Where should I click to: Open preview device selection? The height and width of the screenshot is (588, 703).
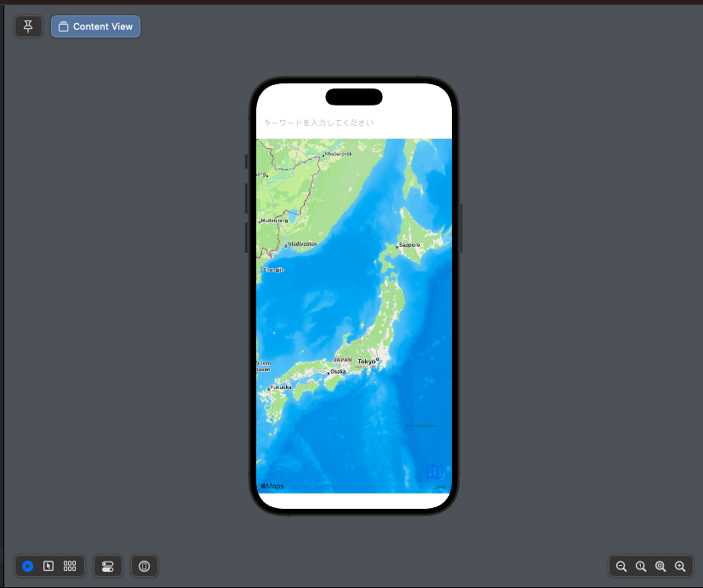(144, 566)
